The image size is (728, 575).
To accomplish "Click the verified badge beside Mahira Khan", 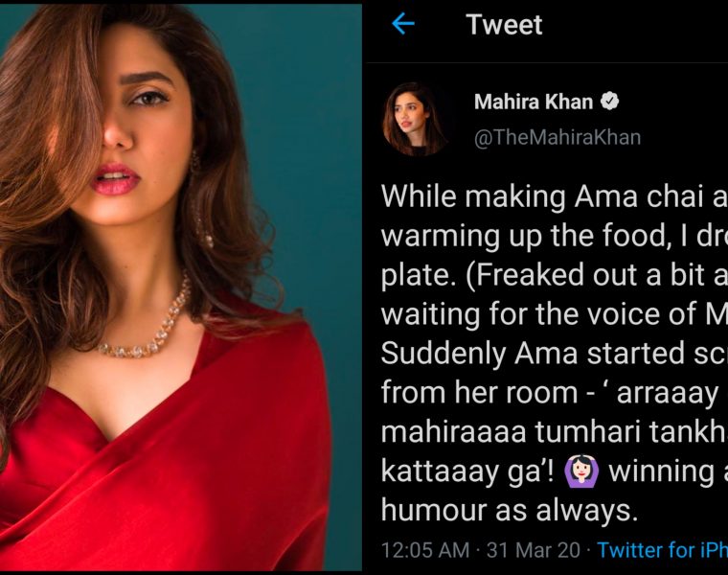I will pos(609,102).
